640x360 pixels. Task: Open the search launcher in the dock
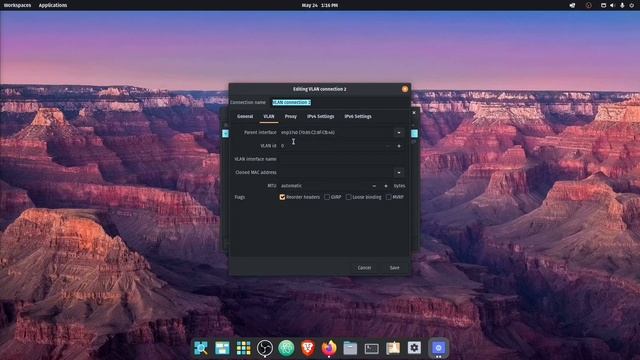[201, 348]
